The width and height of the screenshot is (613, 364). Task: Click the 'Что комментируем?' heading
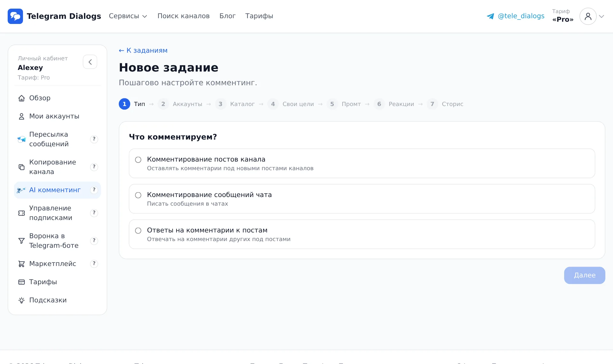[x=173, y=137]
